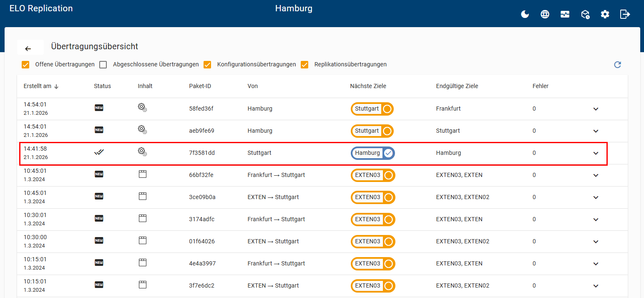
Task: Click the Paket-ID column header
Action: tap(200, 86)
